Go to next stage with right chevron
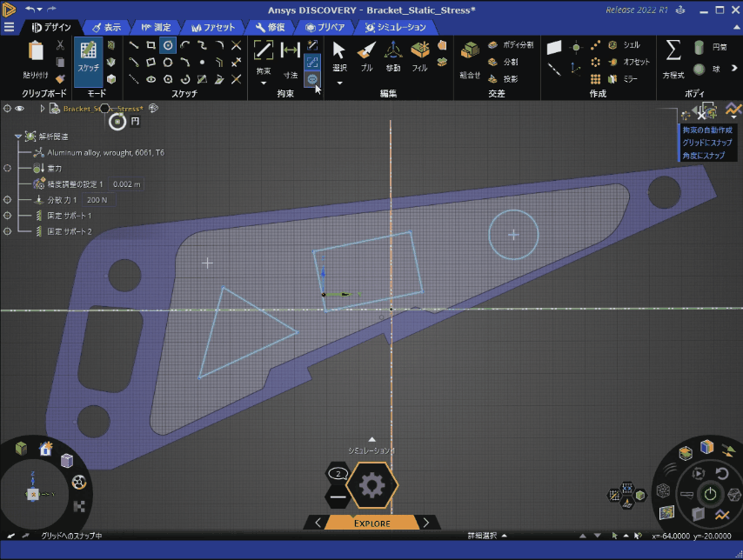Image resolution: width=743 pixels, height=560 pixels. point(426,523)
